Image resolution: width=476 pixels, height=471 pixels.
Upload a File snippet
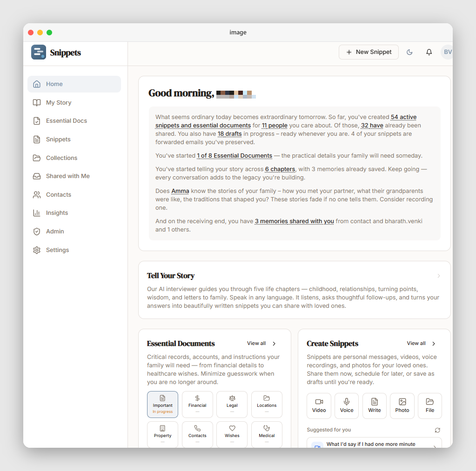[429, 405]
